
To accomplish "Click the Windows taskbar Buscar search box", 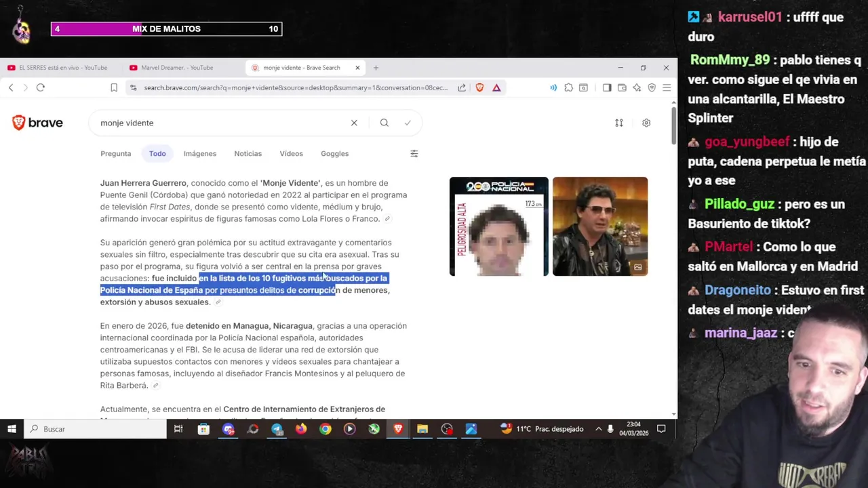I will [x=95, y=429].
